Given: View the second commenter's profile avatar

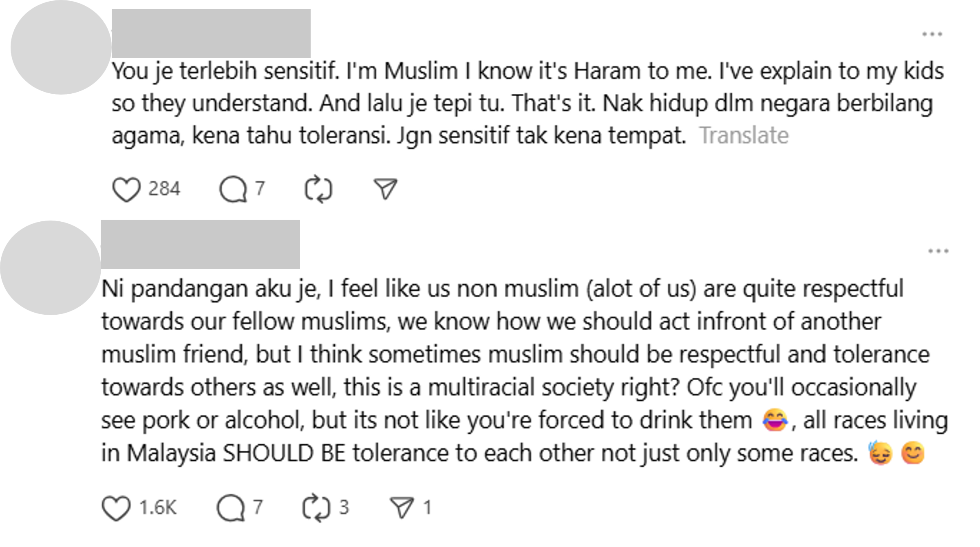Looking at the screenshot, I should [51, 268].
